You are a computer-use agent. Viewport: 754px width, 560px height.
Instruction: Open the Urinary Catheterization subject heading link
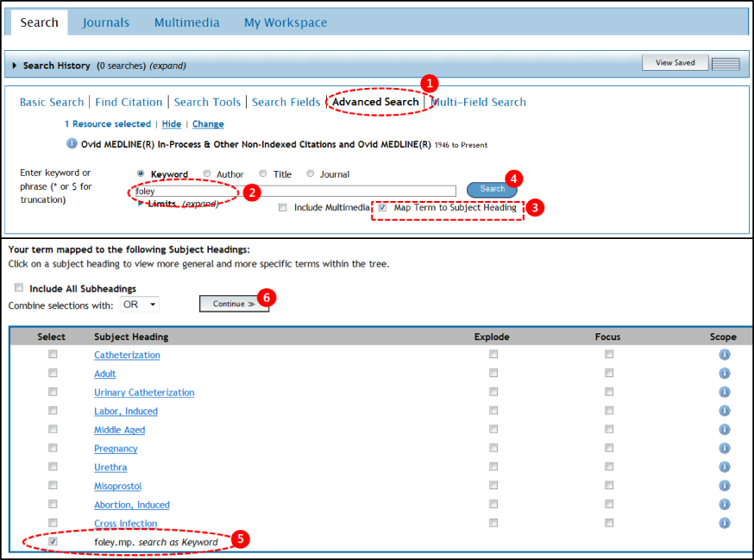(x=144, y=393)
